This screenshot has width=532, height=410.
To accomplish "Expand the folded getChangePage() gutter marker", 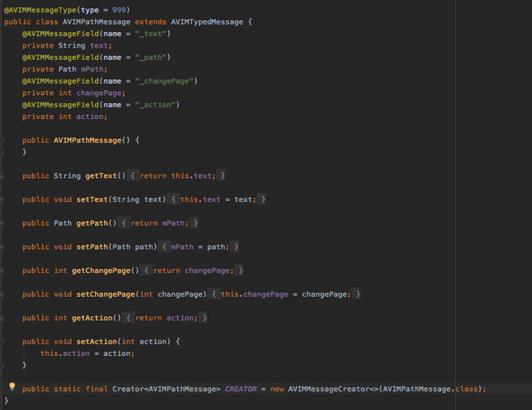I will click(x=2, y=271).
